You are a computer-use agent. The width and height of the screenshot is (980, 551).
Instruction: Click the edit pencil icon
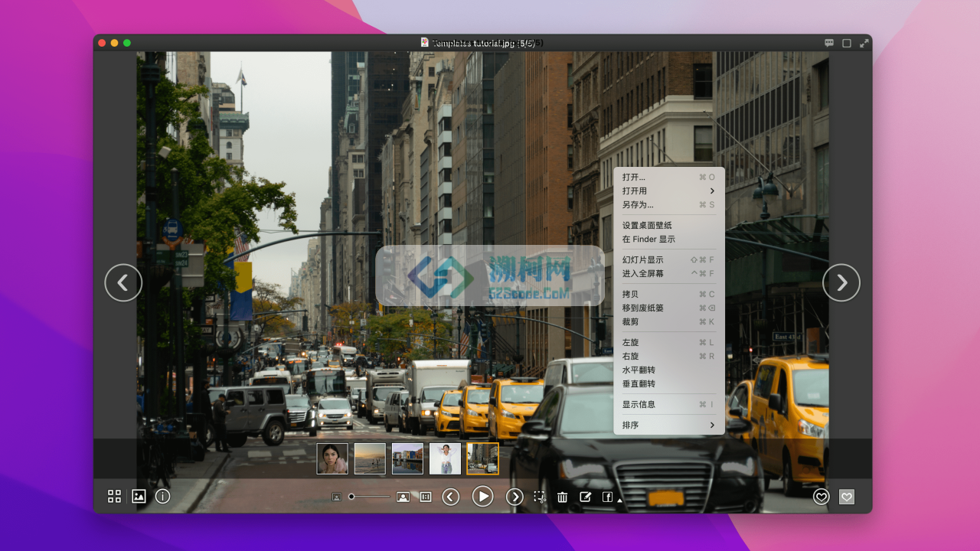586,497
